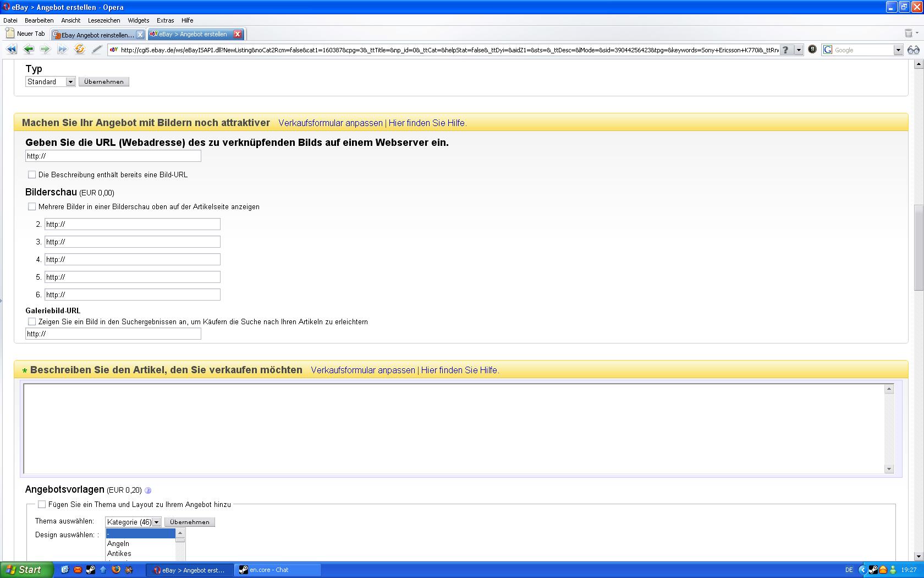Click the page favicon in the address bar
Screen dimensions: 924x578
(x=114, y=50)
